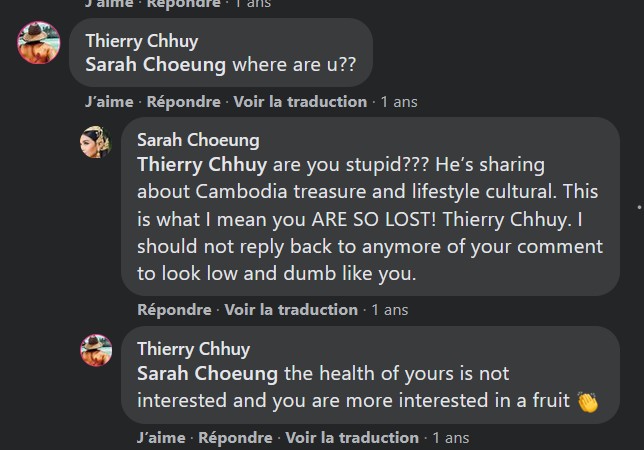
Task: Reply to the comment about fruit
Action: click(235, 437)
